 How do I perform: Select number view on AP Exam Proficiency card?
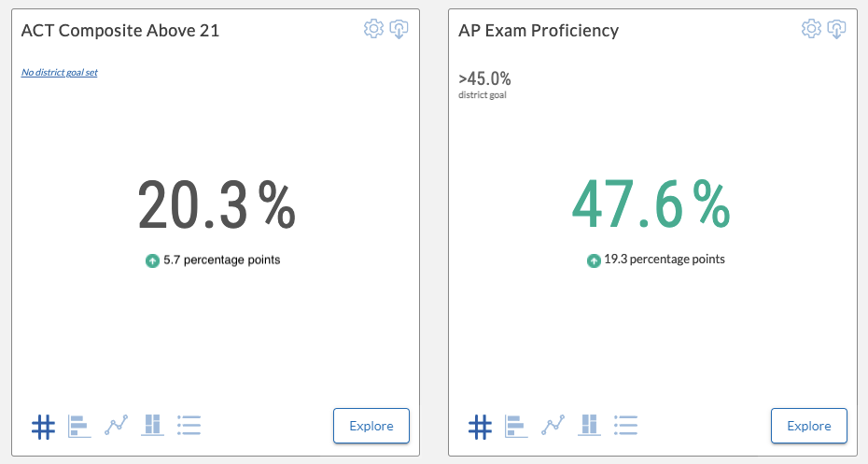point(480,427)
